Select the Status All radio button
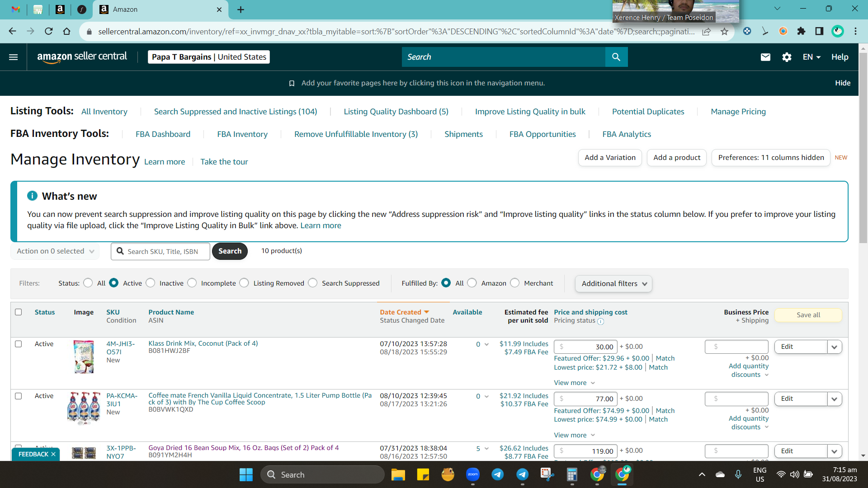 click(88, 283)
